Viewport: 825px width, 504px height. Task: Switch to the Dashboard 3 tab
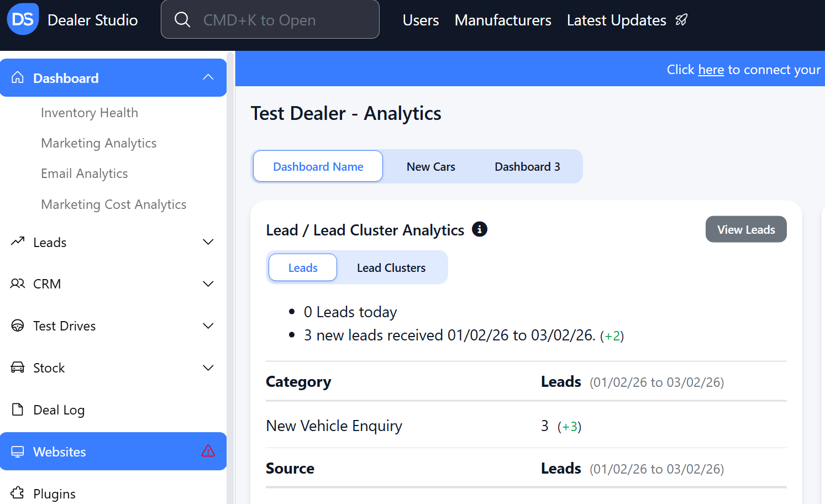click(527, 166)
